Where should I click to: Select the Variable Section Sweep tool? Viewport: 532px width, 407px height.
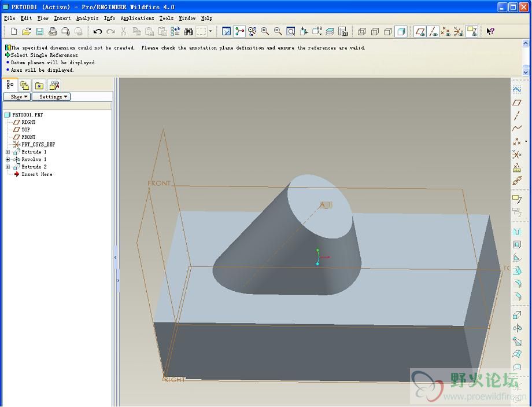tap(517, 341)
